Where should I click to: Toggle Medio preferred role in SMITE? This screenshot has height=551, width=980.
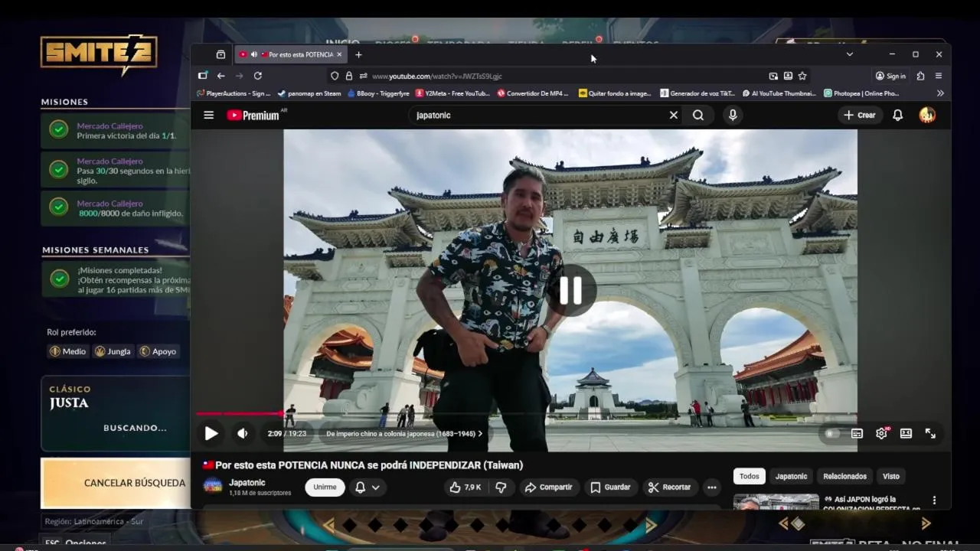(67, 351)
